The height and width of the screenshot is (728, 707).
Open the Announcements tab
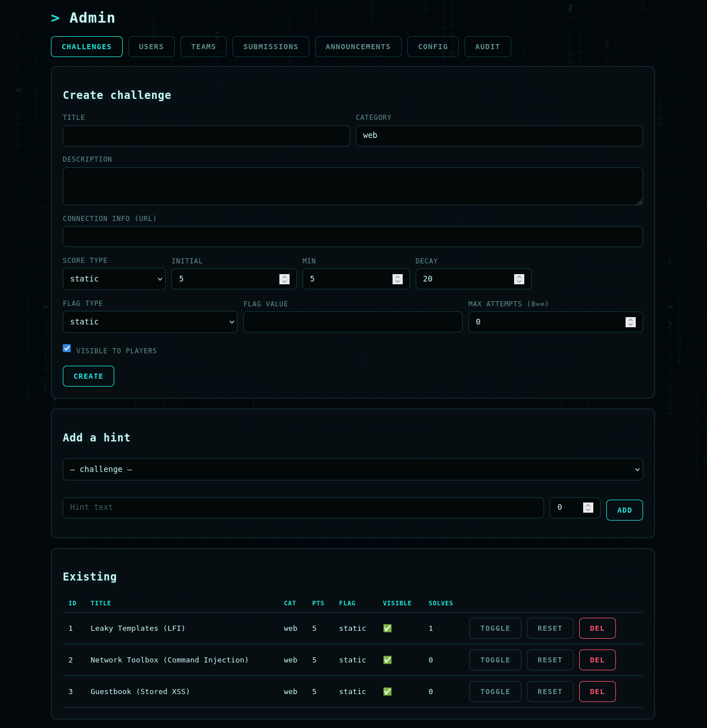tap(358, 47)
